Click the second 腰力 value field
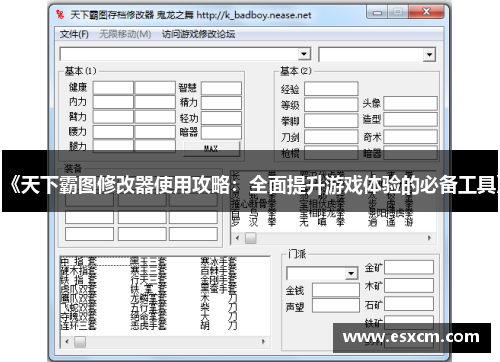Viewport: 500px width, 362px height. pos(155,132)
